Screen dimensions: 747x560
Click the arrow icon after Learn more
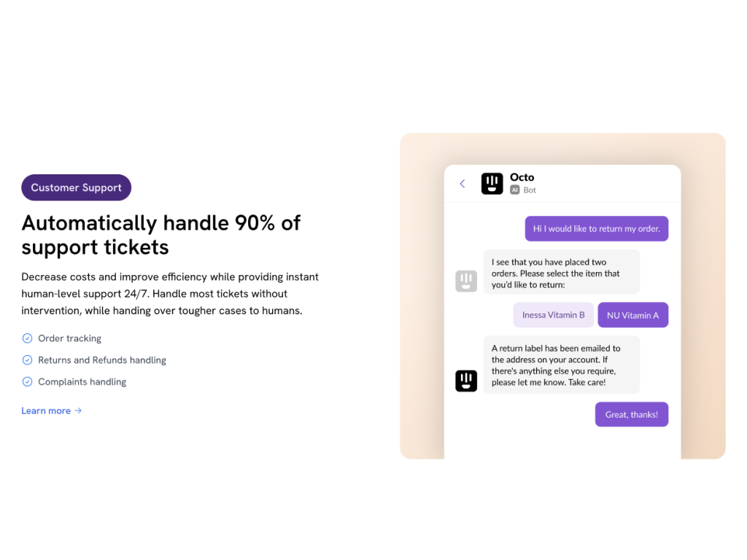(79, 411)
